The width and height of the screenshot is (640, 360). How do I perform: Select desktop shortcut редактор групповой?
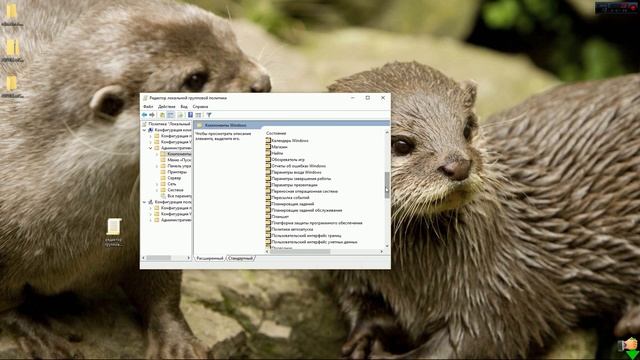tap(114, 232)
